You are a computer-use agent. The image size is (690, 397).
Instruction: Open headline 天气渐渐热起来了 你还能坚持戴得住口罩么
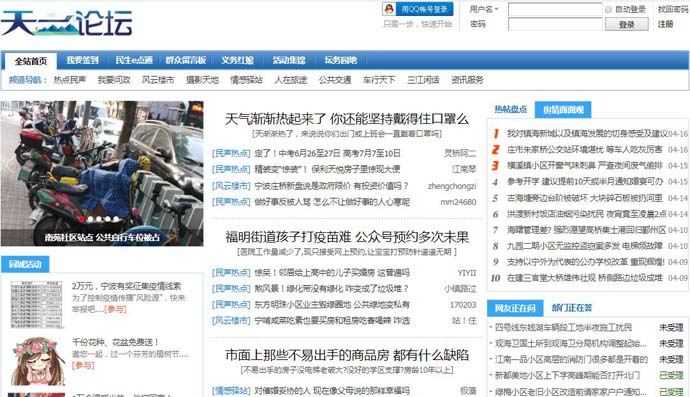click(x=347, y=119)
